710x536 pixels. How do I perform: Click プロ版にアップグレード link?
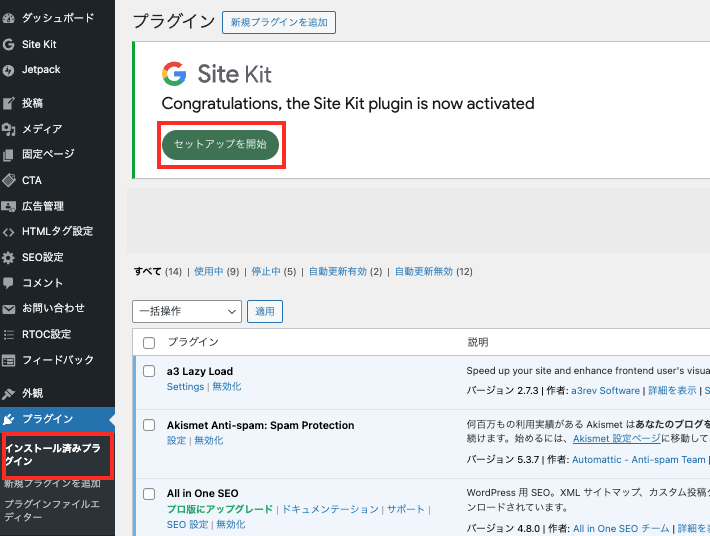coord(220,509)
